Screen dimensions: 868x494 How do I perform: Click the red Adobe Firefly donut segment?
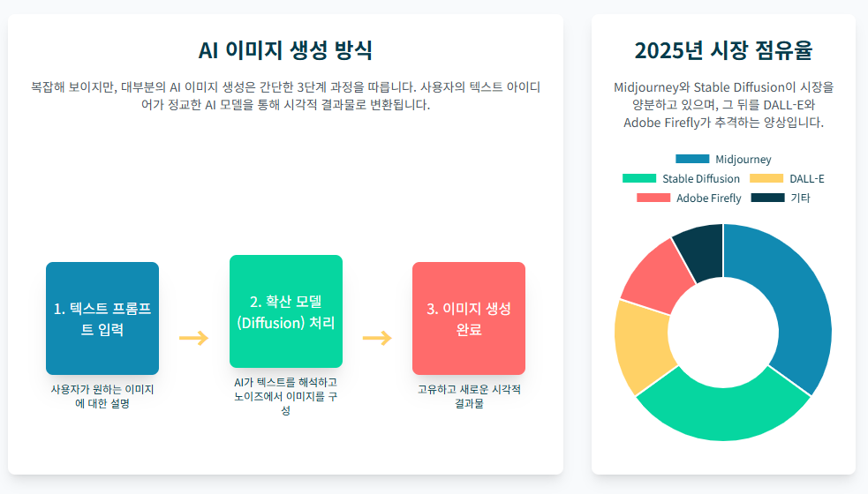pos(660,275)
